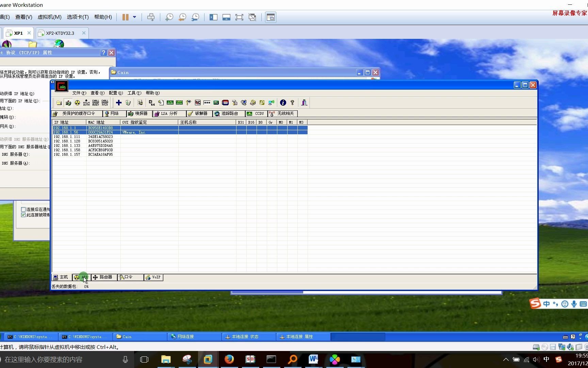Click the red box toolbar icon
Image resolution: width=588 pixels, height=368 pixels.
coord(225,103)
